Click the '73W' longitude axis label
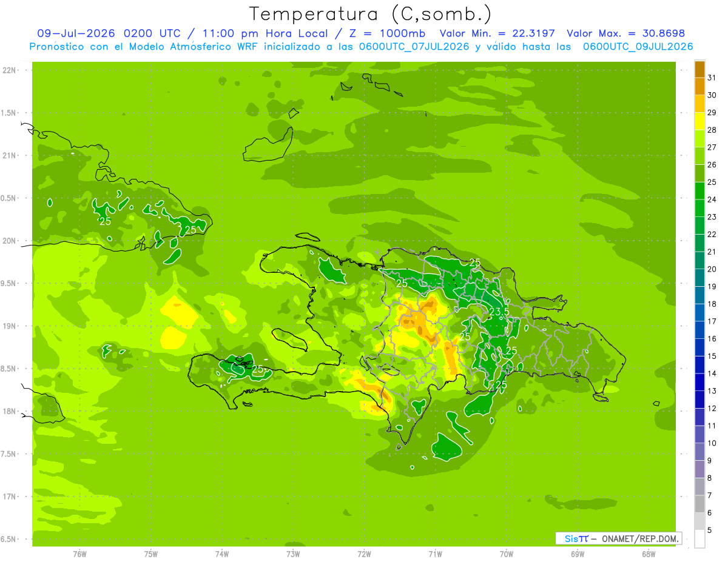 coord(293,554)
